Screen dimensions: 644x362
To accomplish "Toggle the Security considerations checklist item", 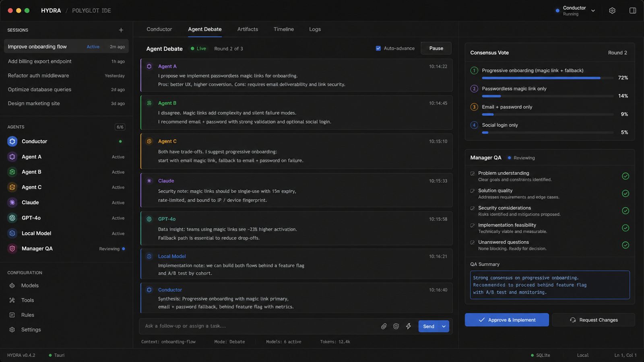I will [x=473, y=208].
